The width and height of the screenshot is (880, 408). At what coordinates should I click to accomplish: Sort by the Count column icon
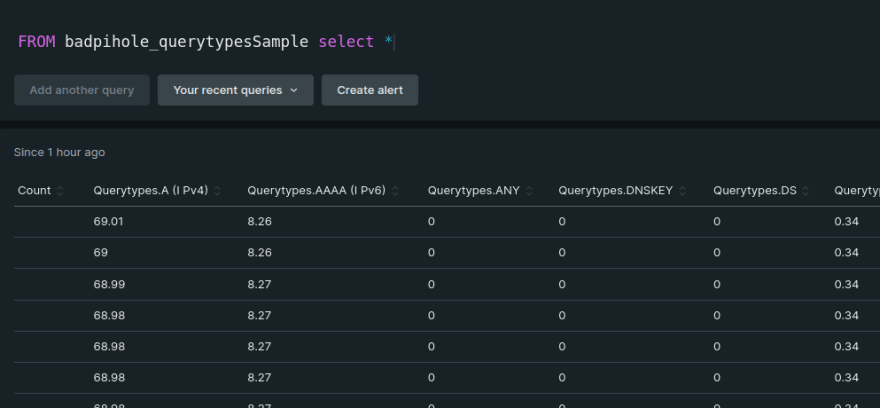pos(60,191)
